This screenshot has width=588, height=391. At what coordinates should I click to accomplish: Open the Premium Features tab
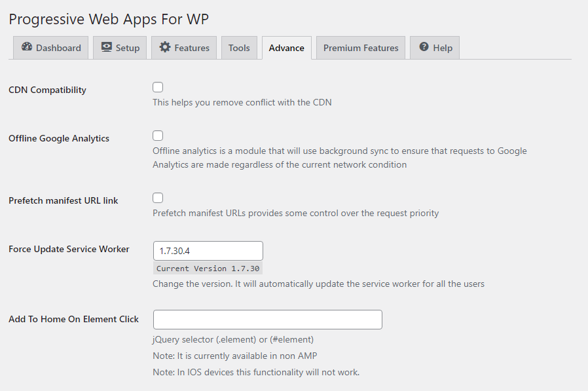(360, 47)
